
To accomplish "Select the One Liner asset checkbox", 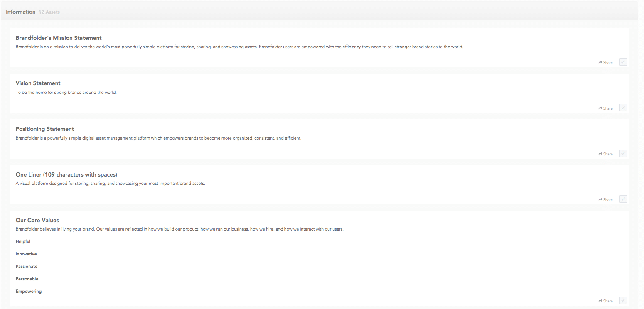I will point(623,199).
